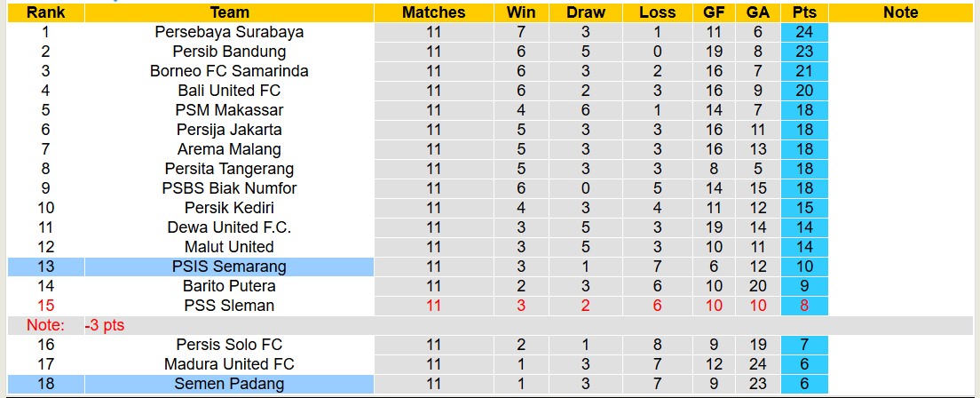The image size is (980, 398).
Task: Click the Madura United FC team name
Action: point(229,364)
